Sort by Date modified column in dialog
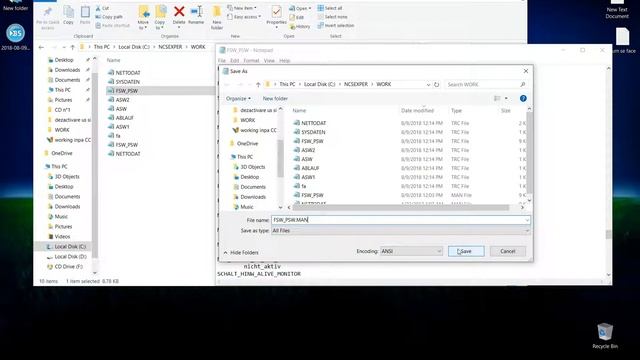640x360 pixels. [x=418, y=111]
